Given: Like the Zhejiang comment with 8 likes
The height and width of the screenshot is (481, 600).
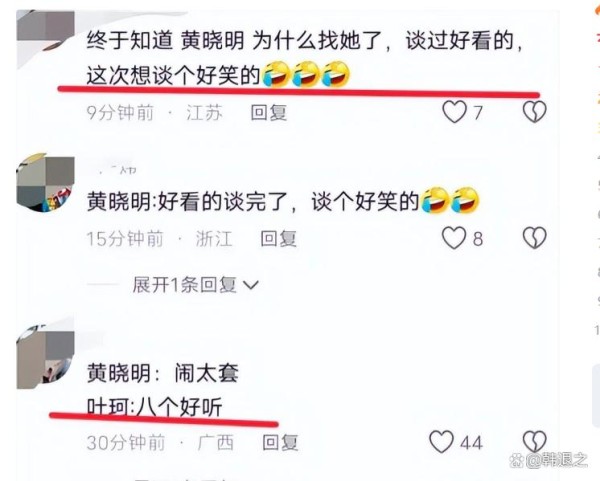Looking at the screenshot, I should pos(454,238).
